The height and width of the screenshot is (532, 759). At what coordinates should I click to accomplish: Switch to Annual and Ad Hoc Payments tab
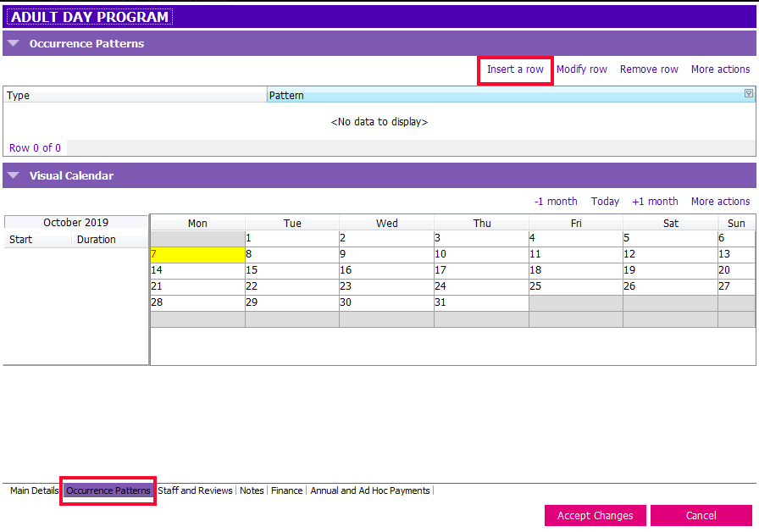pos(370,490)
